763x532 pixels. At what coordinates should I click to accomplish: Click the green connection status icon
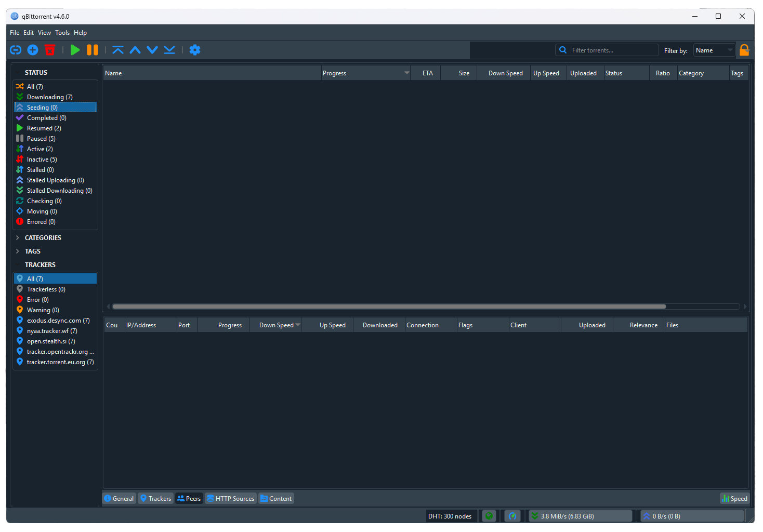pyautogui.click(x=489, y=516)
